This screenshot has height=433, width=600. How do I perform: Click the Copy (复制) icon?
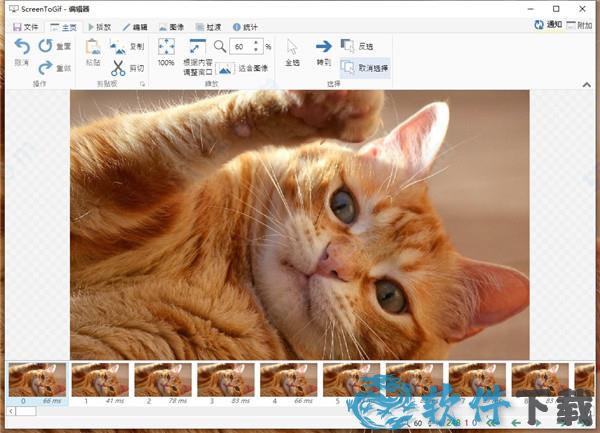(118, 46)
